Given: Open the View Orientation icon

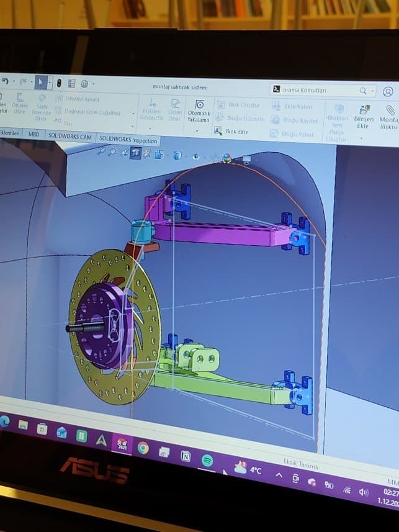Looking at the screenshot, I should (x=159, y=155).
